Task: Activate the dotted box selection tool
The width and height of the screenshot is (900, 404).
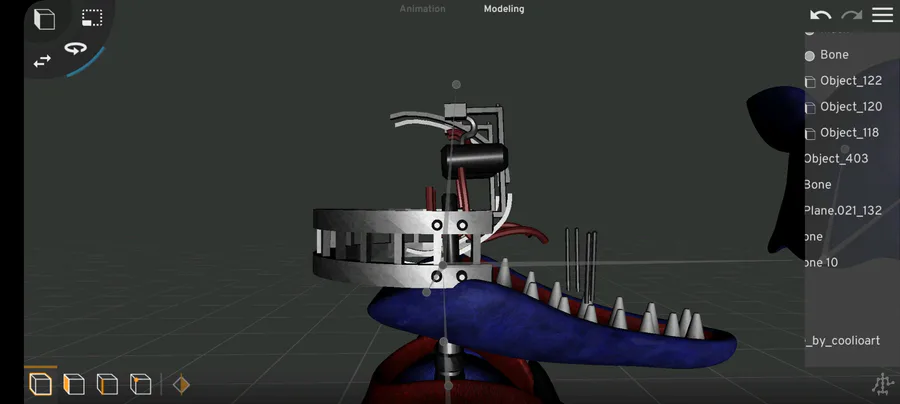Action: point(92,18)
